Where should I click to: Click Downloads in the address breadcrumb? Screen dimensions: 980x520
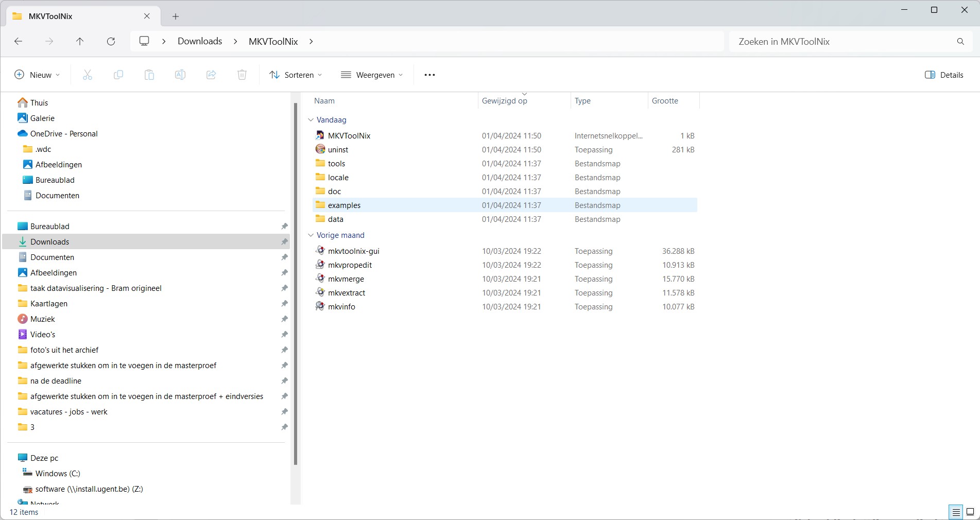click(200, 42)
